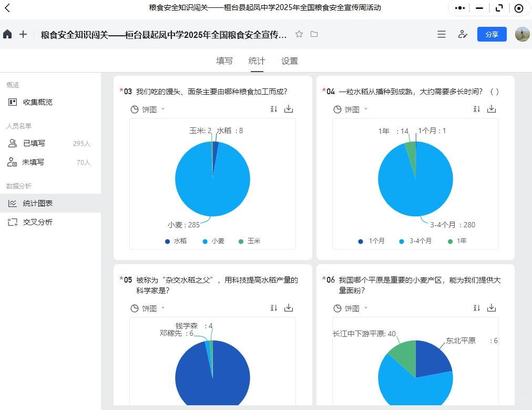Create new form with the plus icon
Screen dimensions: 532x410
pyautogui.click(x=23, y=34)
